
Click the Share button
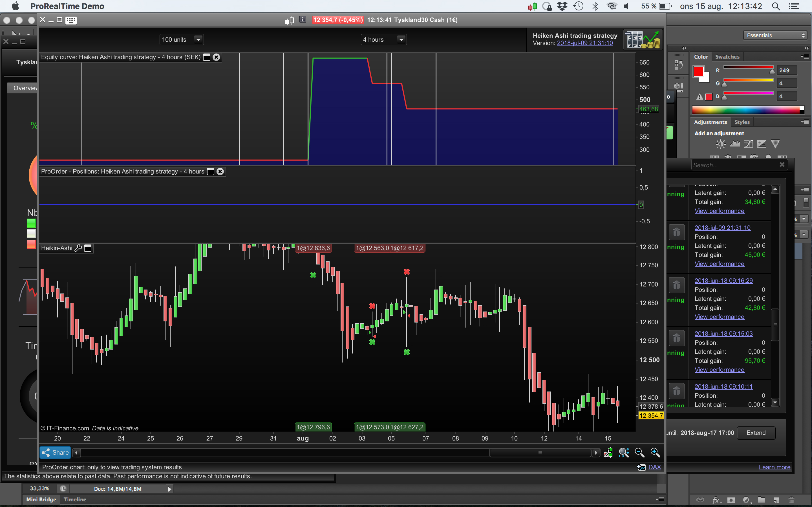(x=55, y=452)
